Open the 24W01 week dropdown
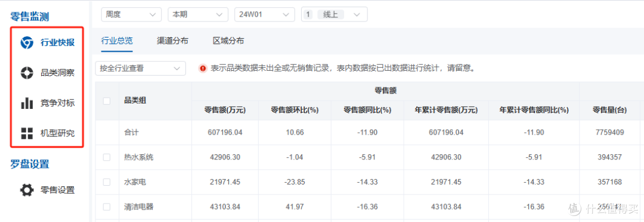The height and width of the screenshot is (222, 644). click(265, 14)
